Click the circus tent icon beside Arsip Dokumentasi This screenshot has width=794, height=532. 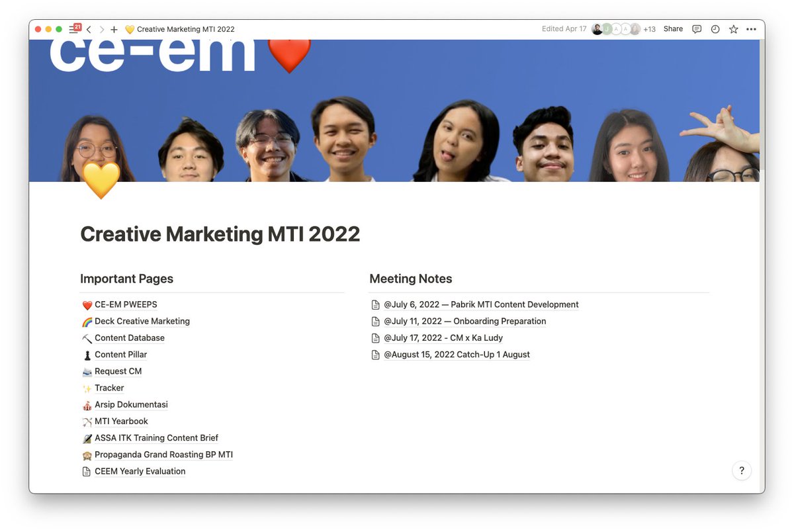tap(86, 404)
